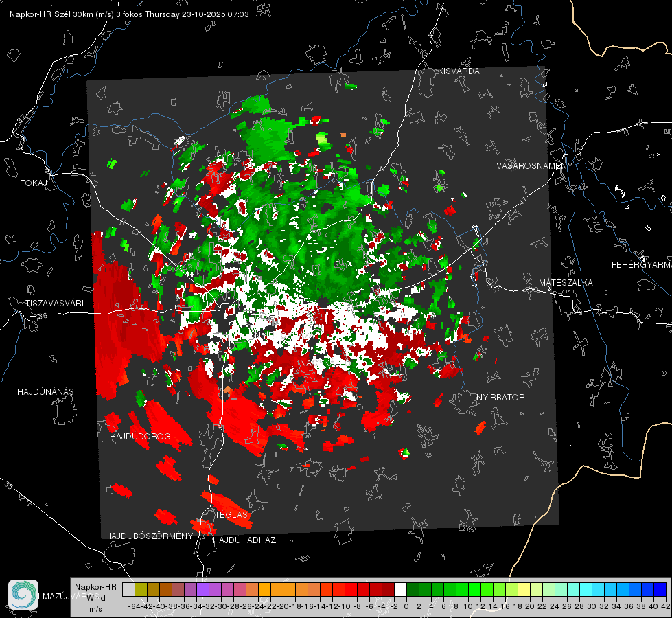Pick the olive swatch between -64 and -42
Viewport: 672px width, 618px height.
(141, 589)
